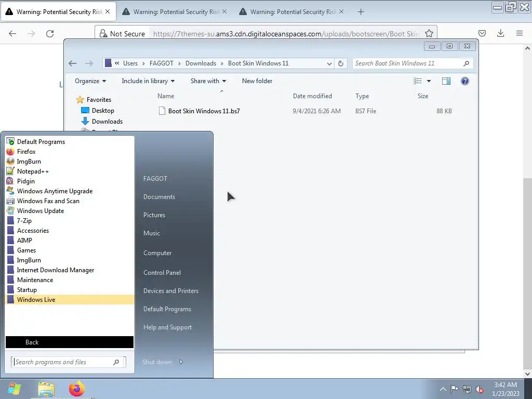Viewport: 532px width, 399px height.
Task: Click the Shut down button
Action: (x=157, y=362)
